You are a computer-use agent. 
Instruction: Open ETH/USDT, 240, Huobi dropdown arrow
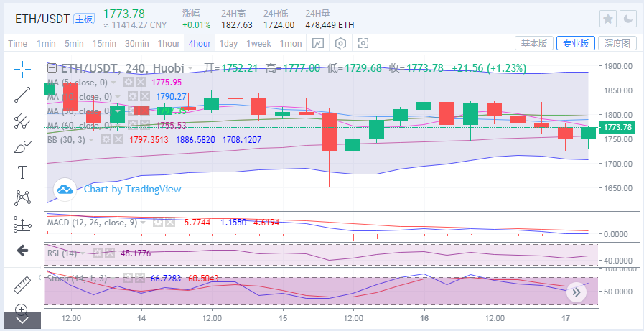point(190,68)
